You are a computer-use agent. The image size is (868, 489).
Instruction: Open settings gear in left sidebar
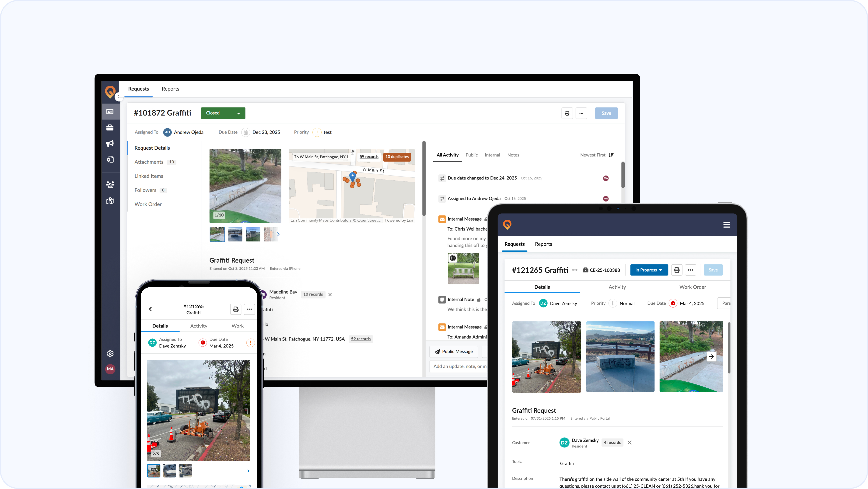[110, 354]
